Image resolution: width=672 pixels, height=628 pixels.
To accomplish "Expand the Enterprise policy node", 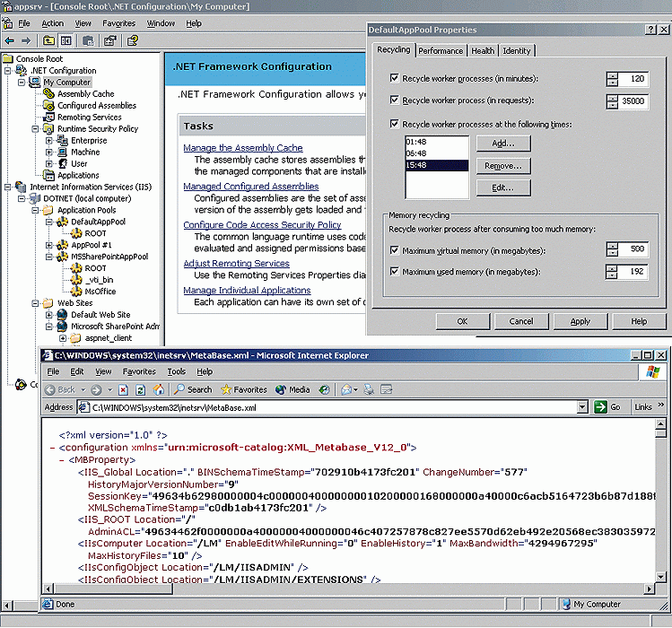I will pos(48,140).
